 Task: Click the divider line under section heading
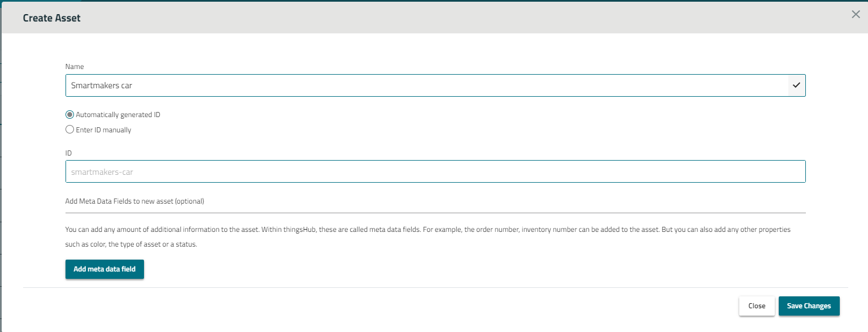[x=435, y=213]
